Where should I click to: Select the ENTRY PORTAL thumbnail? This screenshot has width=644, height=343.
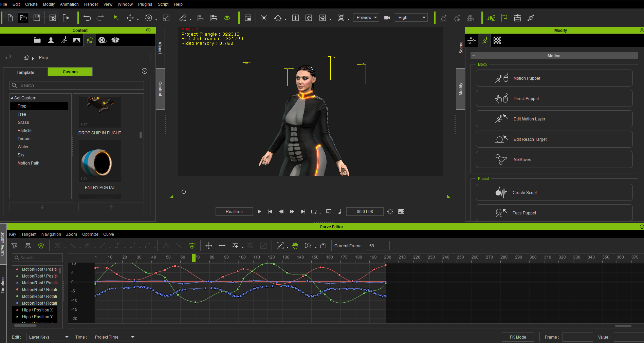100,161
